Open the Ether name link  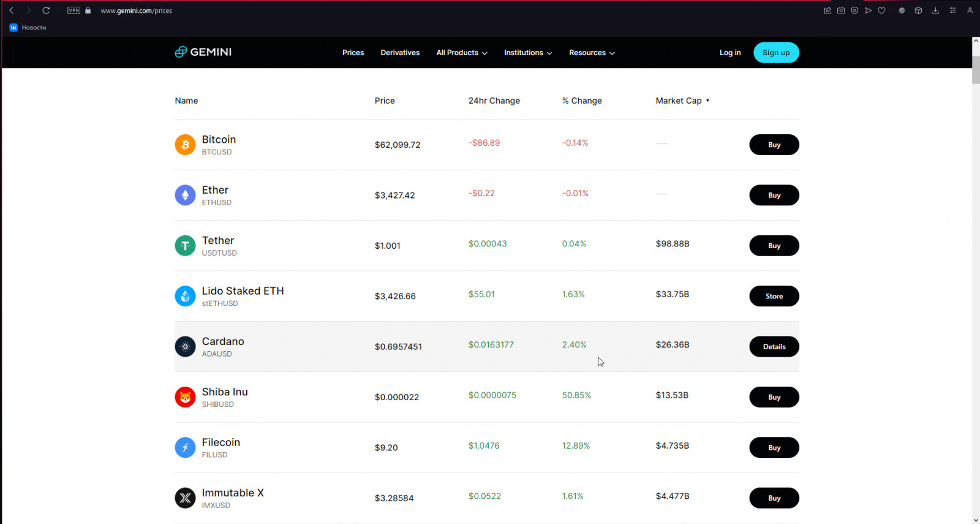pyautogui.click(x=215, y=190)
